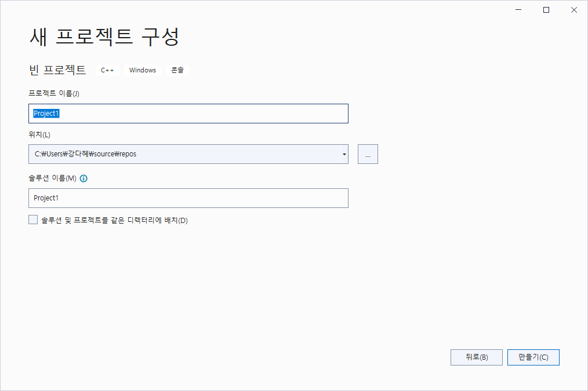The height and width of the screenshot is (391, 588).
Task: Click the 뒤로(B) button
Action: [477, 357]
